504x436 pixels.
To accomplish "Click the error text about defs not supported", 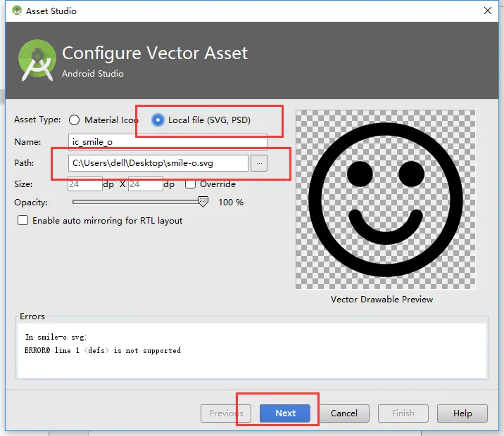I will (103, 350).
